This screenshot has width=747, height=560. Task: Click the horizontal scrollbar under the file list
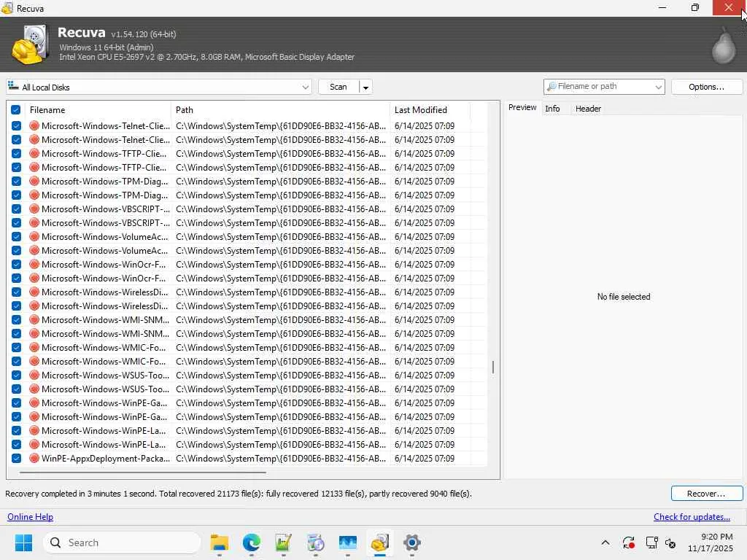pos(143,472)
